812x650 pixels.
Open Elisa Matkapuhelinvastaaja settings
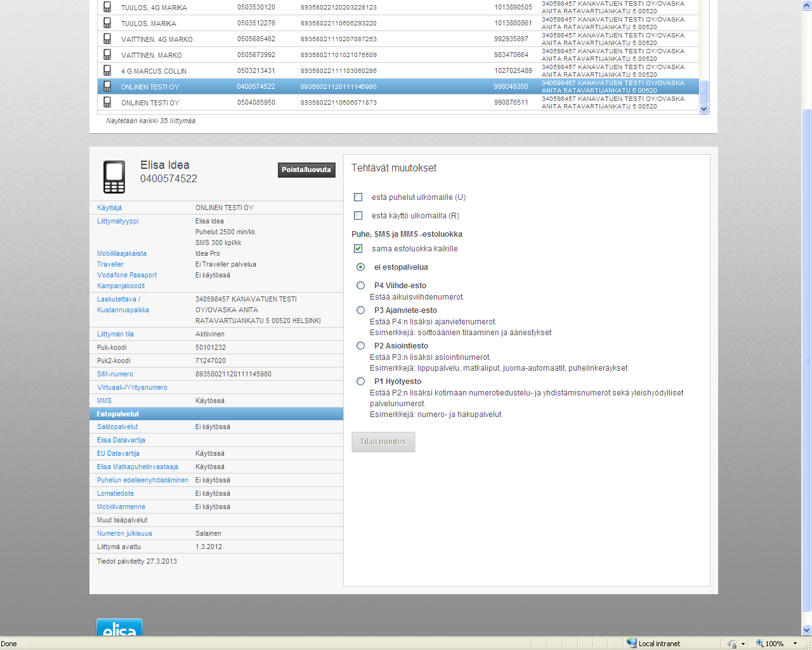point(138,467)
